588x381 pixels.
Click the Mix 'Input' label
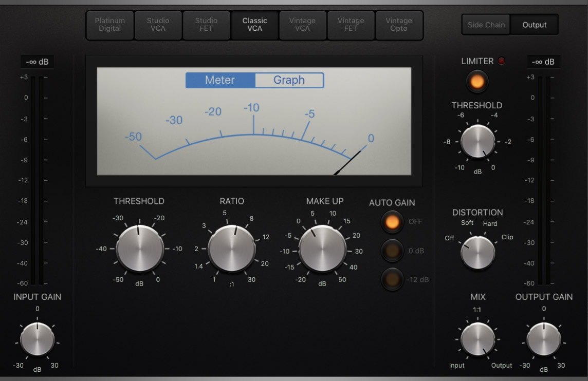point(456,365)
